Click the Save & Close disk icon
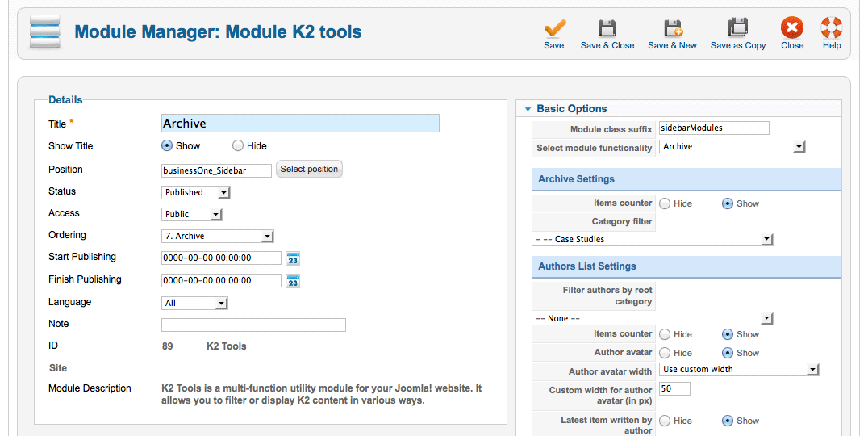868x436 pixels. (607, 28)
